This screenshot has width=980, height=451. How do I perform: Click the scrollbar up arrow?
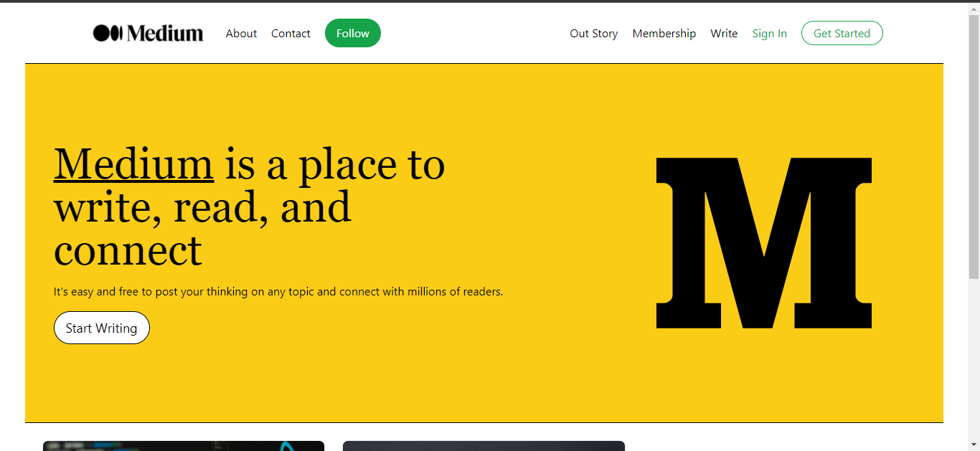[974, 8]
